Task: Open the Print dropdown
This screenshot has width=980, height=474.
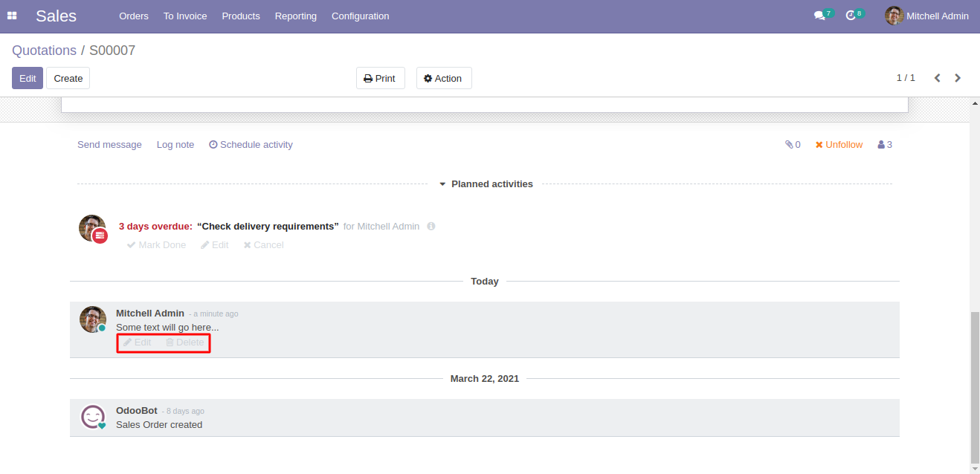Action: click(380, 78)
